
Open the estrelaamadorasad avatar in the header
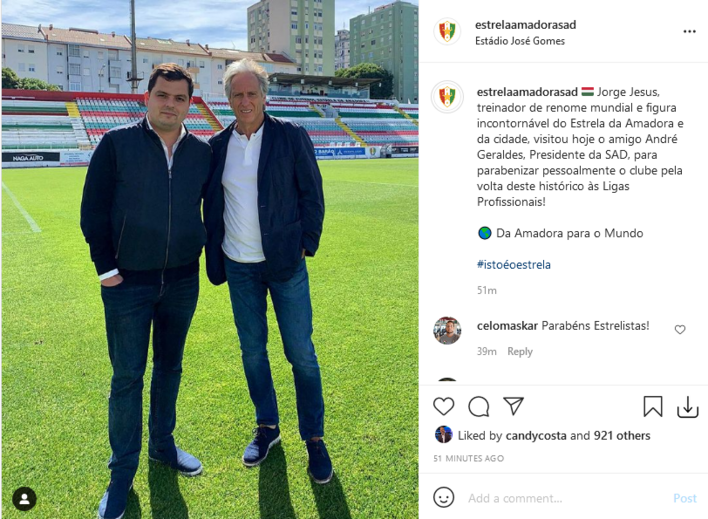pyautogui.click(x=447, y=32)
